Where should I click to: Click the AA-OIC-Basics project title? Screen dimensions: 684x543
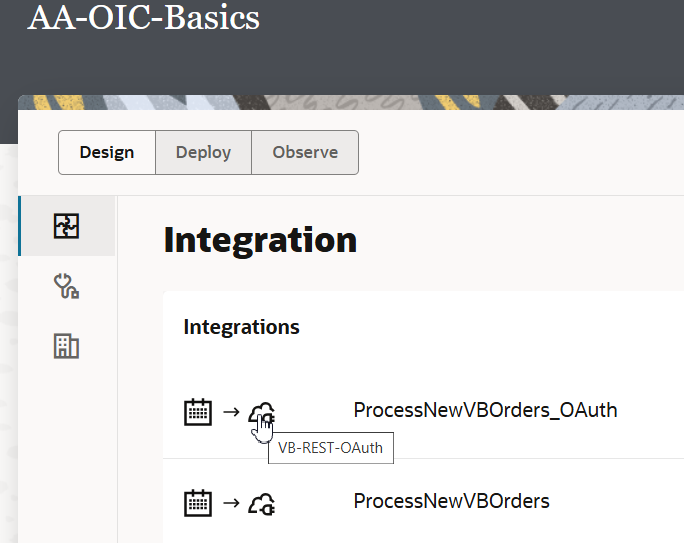pos(144,17)
